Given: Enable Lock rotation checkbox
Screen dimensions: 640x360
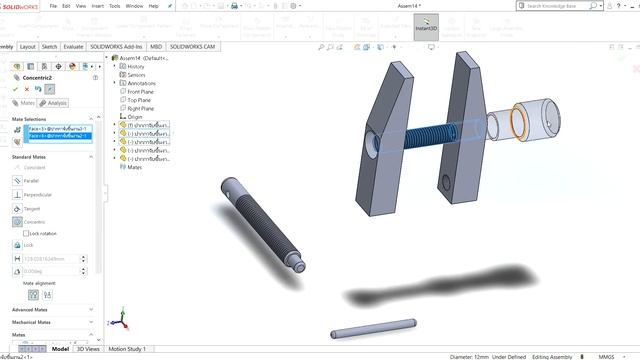Looking at the screenshot, I should (26, 233).
